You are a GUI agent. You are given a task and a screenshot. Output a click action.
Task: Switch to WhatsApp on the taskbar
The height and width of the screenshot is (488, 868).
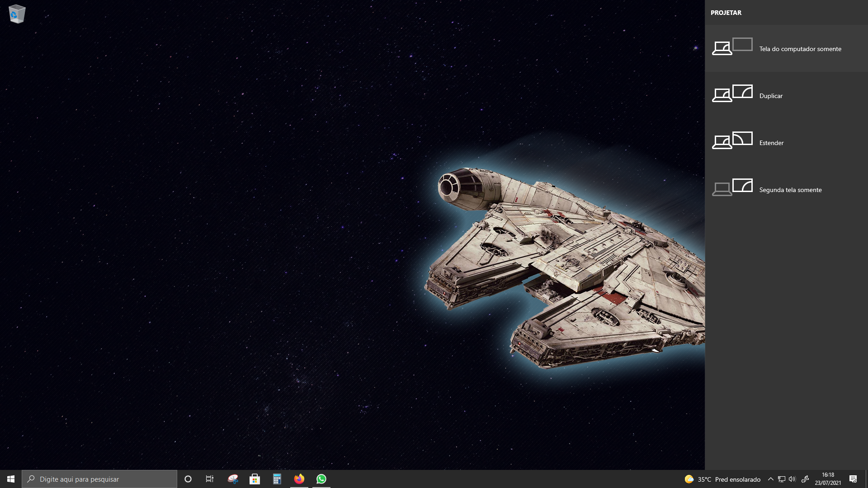pyautogui.click(x=321, y=479)
